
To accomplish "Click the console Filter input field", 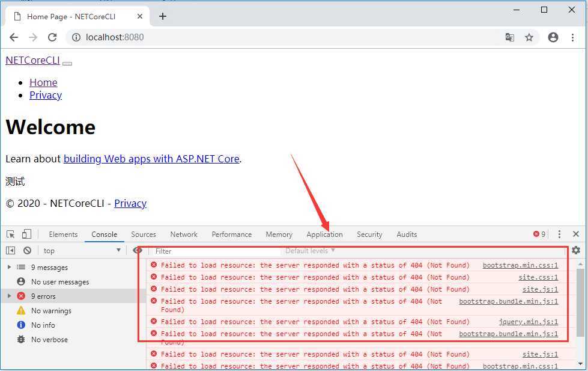I will [x=216, y=251].
